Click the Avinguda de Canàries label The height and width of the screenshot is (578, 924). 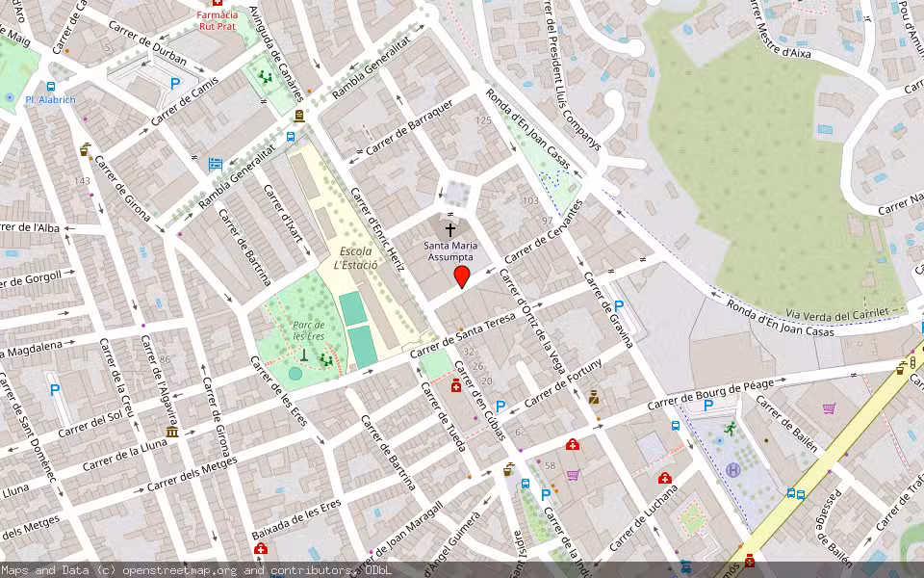coord(277,54)
